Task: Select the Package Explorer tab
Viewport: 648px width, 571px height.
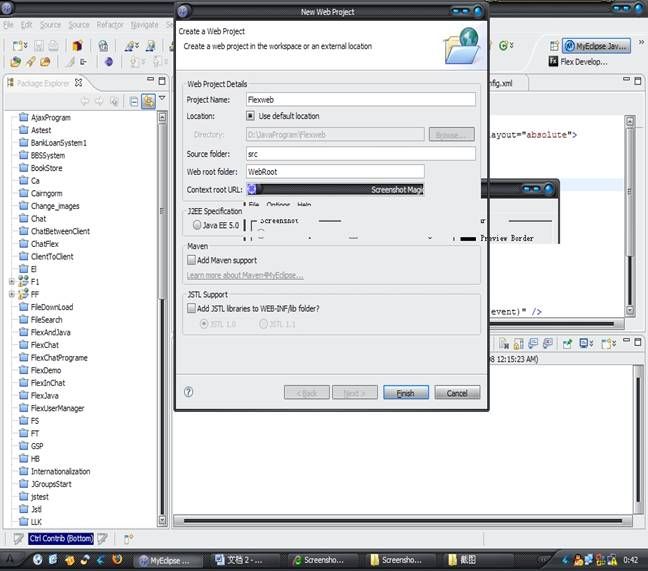Action: pyautogui.click(x=43, y=83)
